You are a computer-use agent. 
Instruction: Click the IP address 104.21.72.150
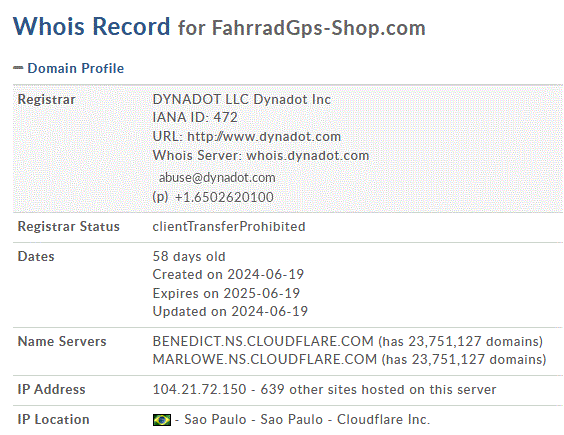click(x=199, y=389)
